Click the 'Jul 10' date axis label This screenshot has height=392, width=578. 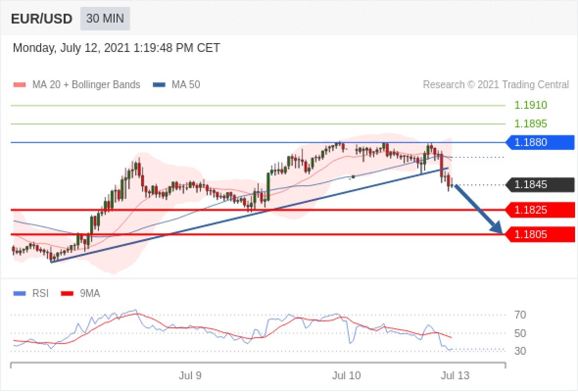click(346, 376)
